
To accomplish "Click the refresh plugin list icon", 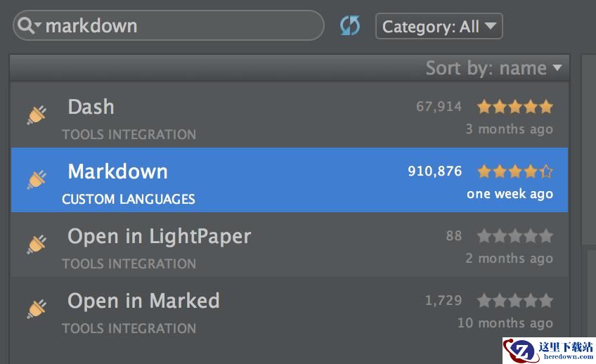I will click(x=350, y=25).
